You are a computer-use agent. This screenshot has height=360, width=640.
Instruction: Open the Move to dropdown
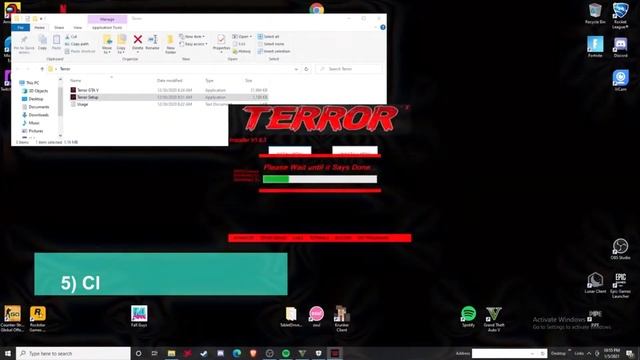107,44
